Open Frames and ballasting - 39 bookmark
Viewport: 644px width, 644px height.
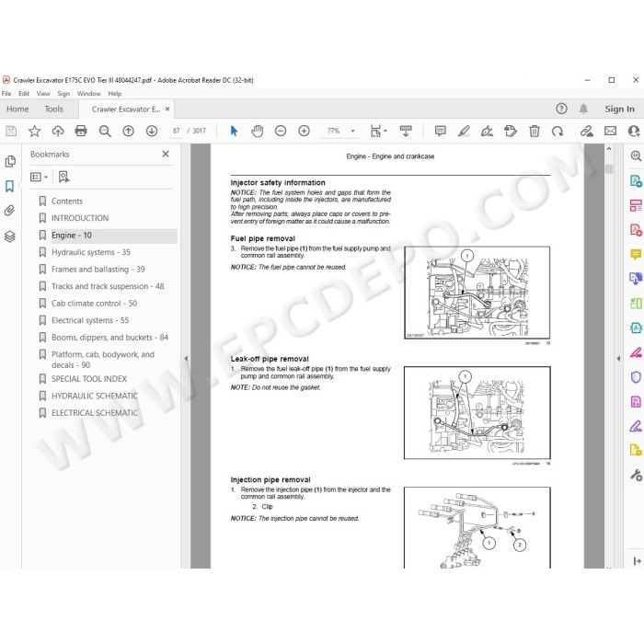tap(98, 270)
